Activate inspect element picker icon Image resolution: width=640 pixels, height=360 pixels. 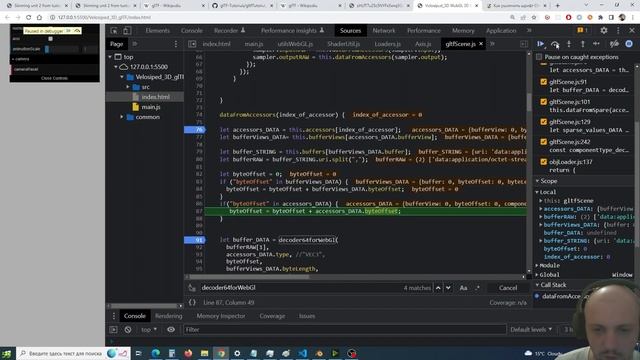click(114, 31)
